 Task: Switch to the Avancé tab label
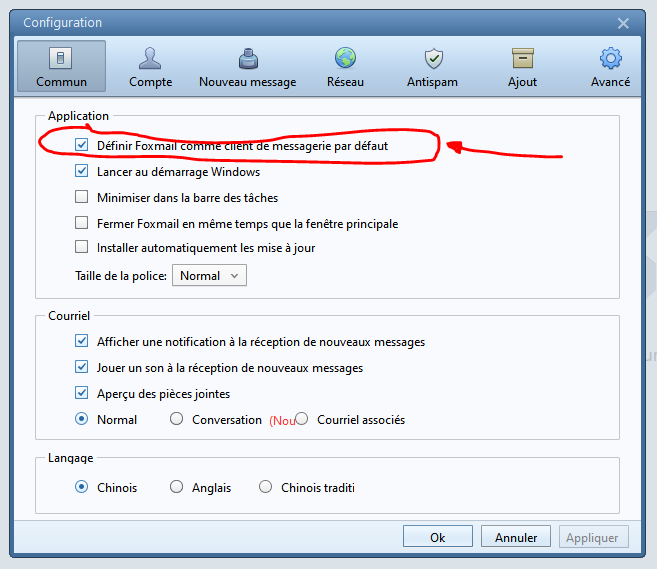point(610,82)
